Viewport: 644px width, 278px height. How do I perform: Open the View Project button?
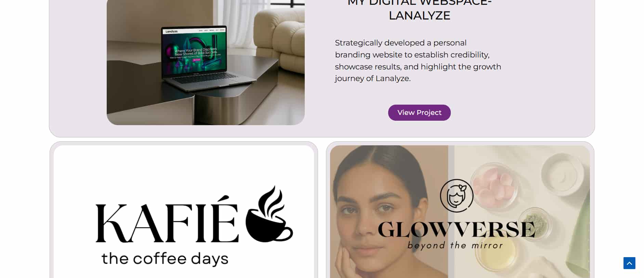click(419, 112)
